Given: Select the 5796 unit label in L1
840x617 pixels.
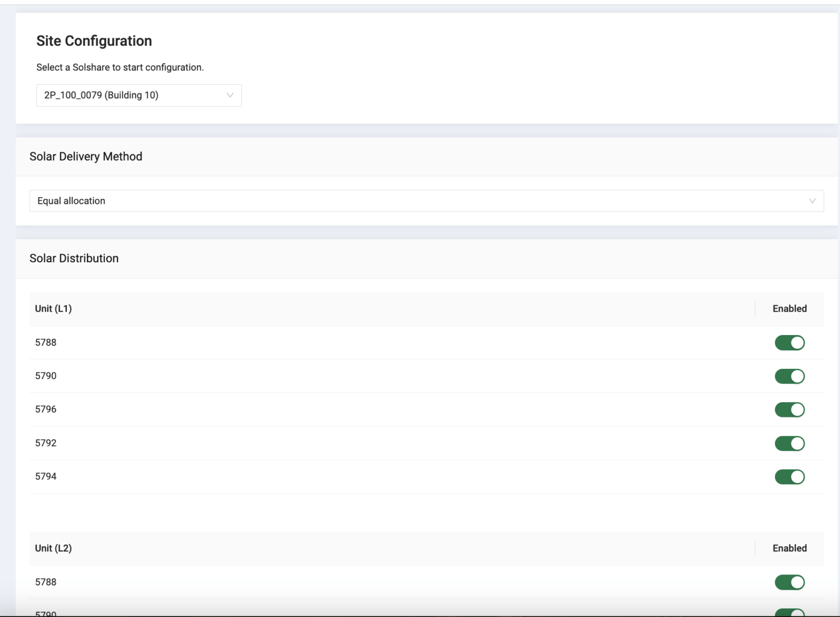Looking at the screenshot, I should click(46, 409).
